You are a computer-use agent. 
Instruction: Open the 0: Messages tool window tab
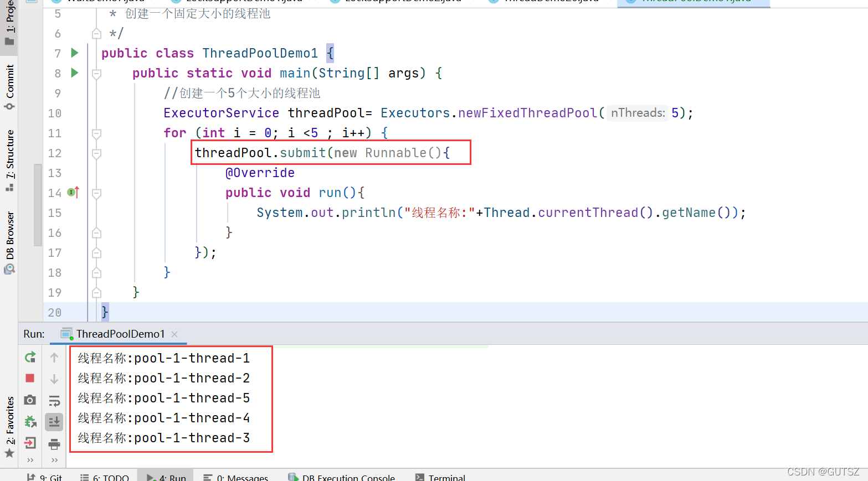[235, 477]
